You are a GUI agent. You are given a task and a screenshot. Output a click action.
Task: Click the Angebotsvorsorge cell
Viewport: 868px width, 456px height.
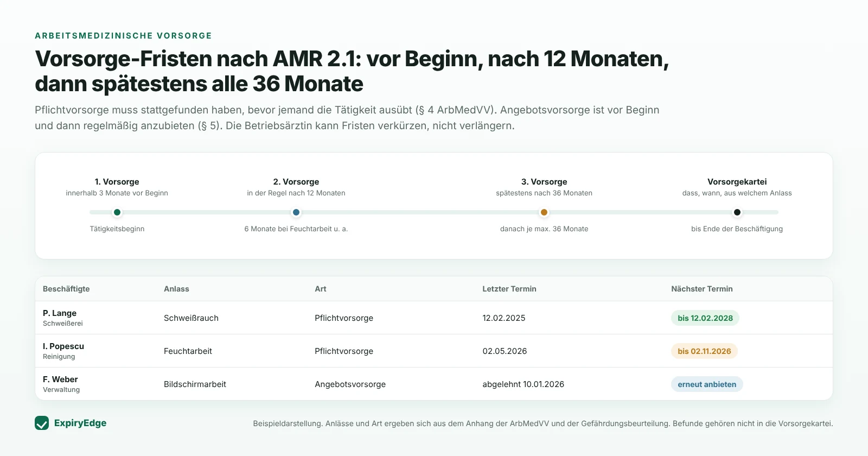point(350,384)
